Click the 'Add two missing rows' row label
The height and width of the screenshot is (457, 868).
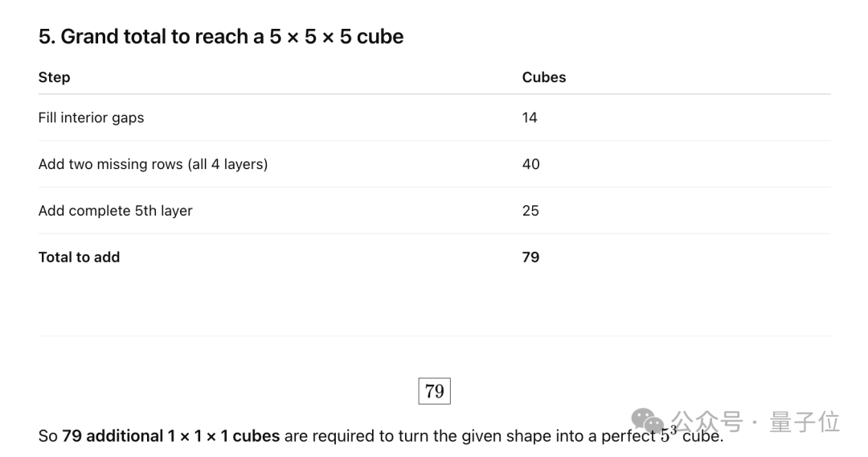tap(153, 164)
